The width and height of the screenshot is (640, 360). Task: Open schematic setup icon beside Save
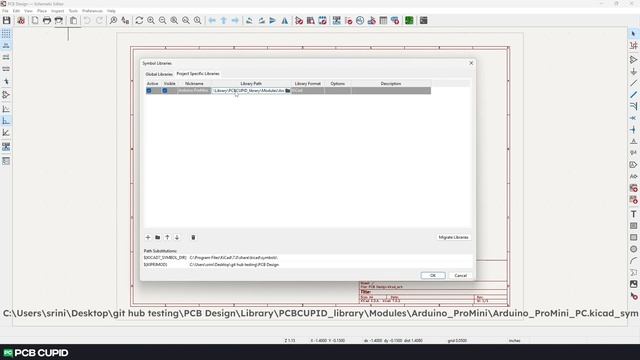[21, 20]
